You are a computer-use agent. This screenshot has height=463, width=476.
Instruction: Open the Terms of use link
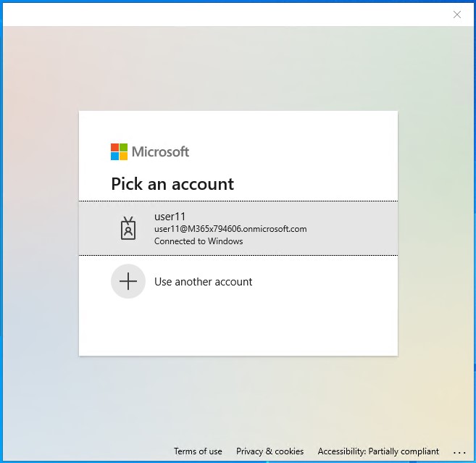tap(198, 451)
